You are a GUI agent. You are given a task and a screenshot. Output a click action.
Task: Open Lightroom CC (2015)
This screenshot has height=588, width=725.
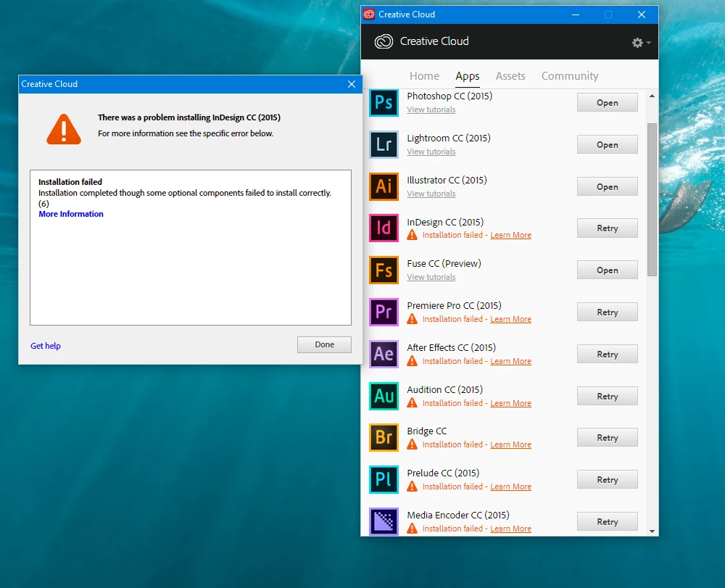607,145
